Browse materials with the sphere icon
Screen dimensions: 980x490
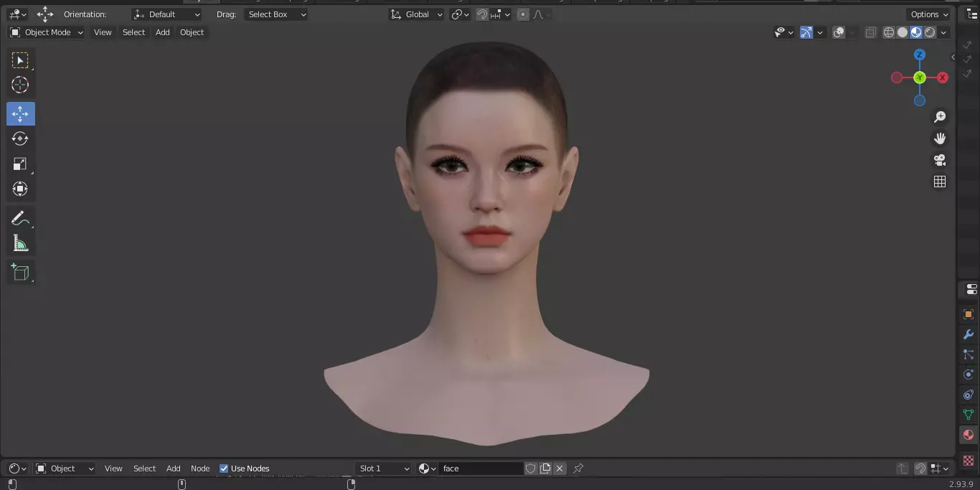pyautogui.click(x=427, y=468)
